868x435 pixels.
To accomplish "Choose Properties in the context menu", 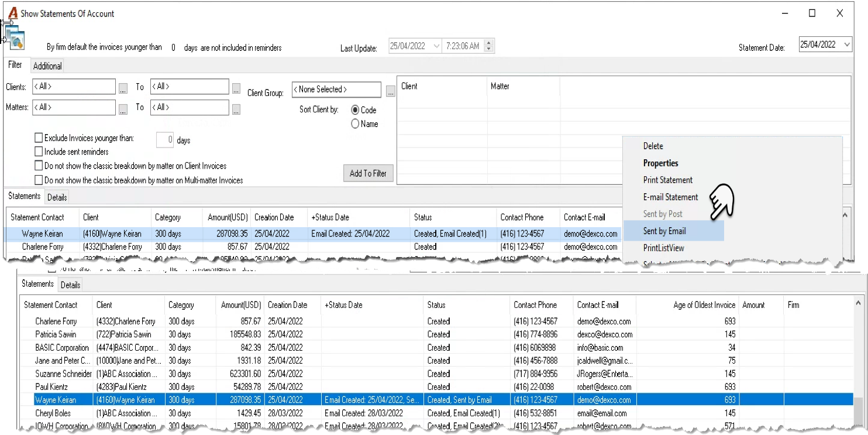I will click(x=661, y=163).
